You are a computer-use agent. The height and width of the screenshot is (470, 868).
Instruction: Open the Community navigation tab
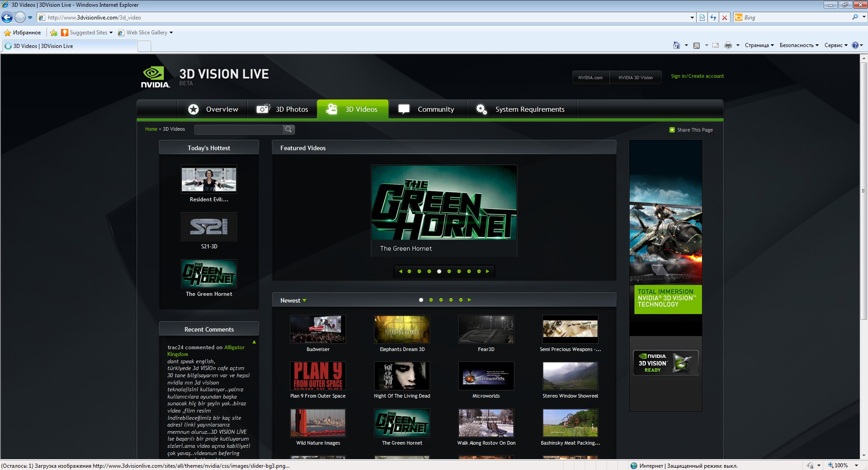point(427,109)
